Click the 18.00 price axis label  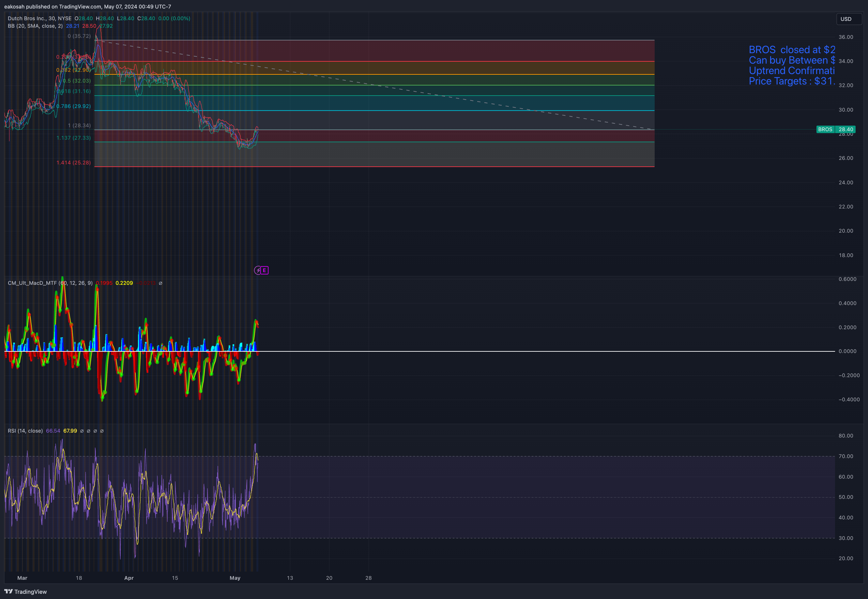[x=846, y=255]
